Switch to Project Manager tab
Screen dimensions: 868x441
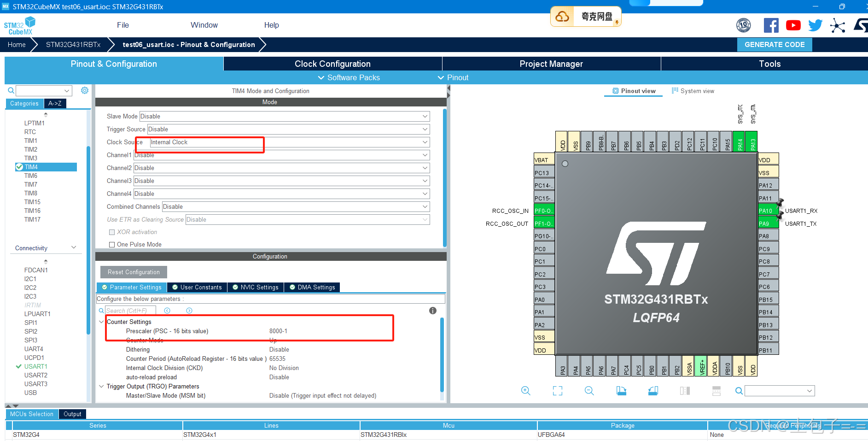[x=551, y=64]
